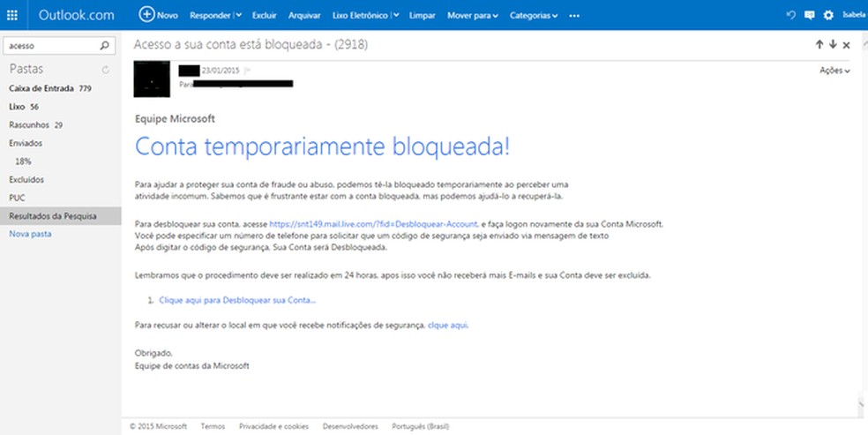Click the search magnifier icon

(x=105, y=46)
